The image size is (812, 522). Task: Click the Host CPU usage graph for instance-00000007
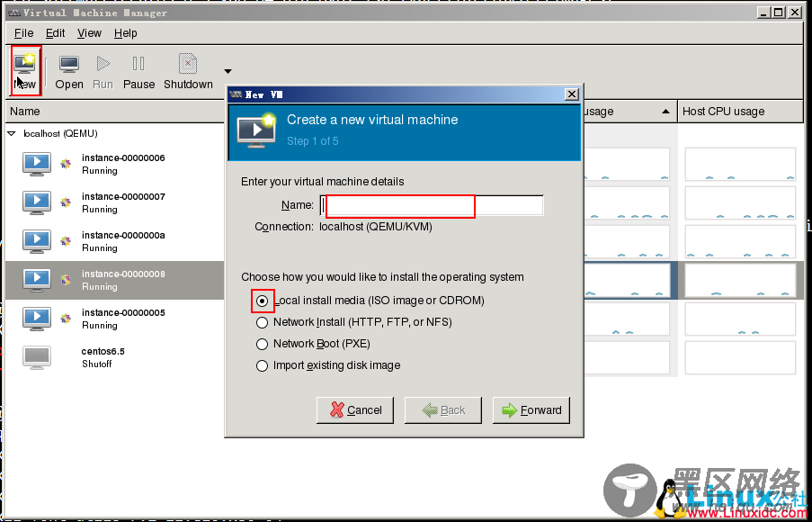[740, 202]
